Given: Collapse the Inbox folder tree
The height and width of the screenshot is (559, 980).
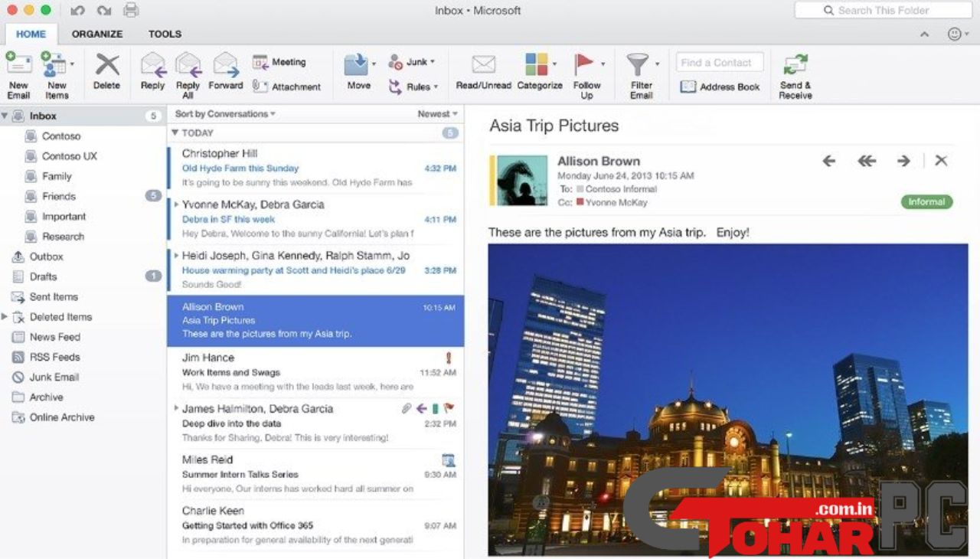Looking at the screenshot, I should tap(5, 116).
